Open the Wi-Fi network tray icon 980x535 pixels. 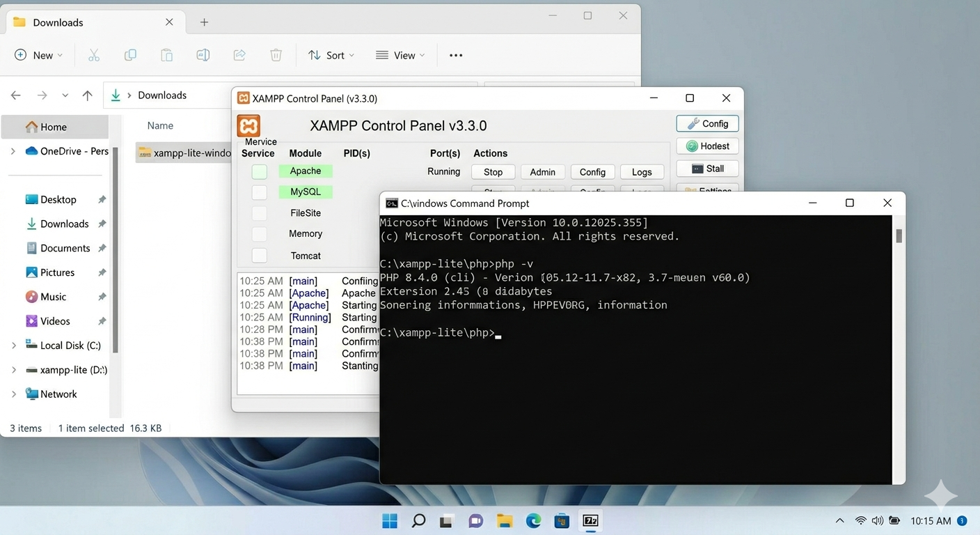[x=861, y=520]
